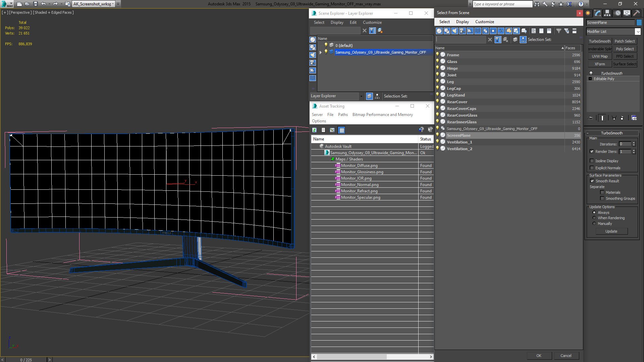The height and width of the screenshot is (362, 644).
Task: Click the Undo arrow in top toolbar
Action: [43, 4]
